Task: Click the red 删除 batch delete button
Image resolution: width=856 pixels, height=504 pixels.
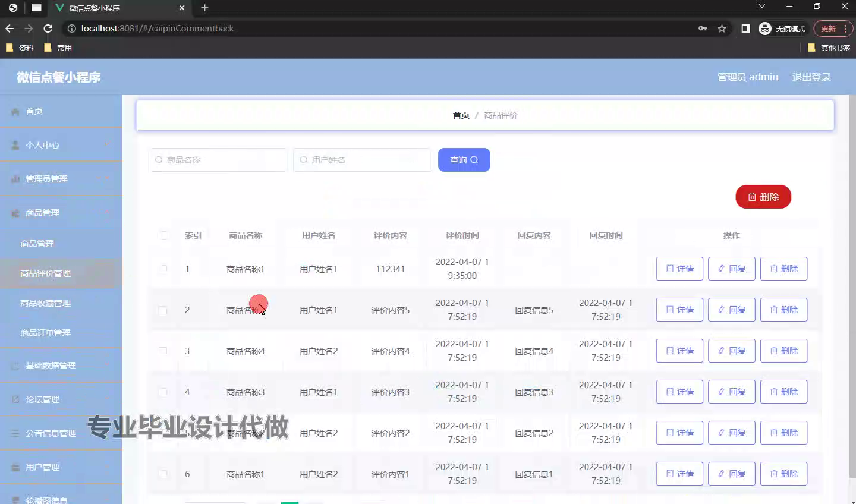Action: pyautogui.click(x=763, y=197)
